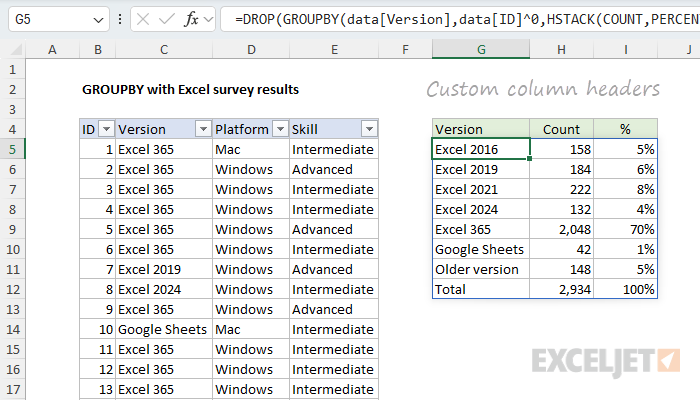Click the title 'GROUPBY with Excel survey results'
Viewport: 700px width, 400px height.
191,90
